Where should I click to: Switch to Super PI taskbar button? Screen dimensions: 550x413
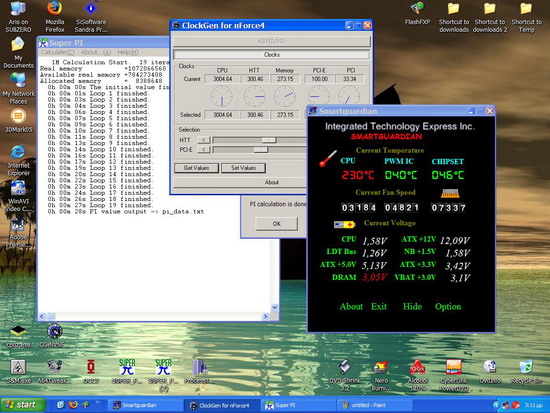[x=299, y=405]
